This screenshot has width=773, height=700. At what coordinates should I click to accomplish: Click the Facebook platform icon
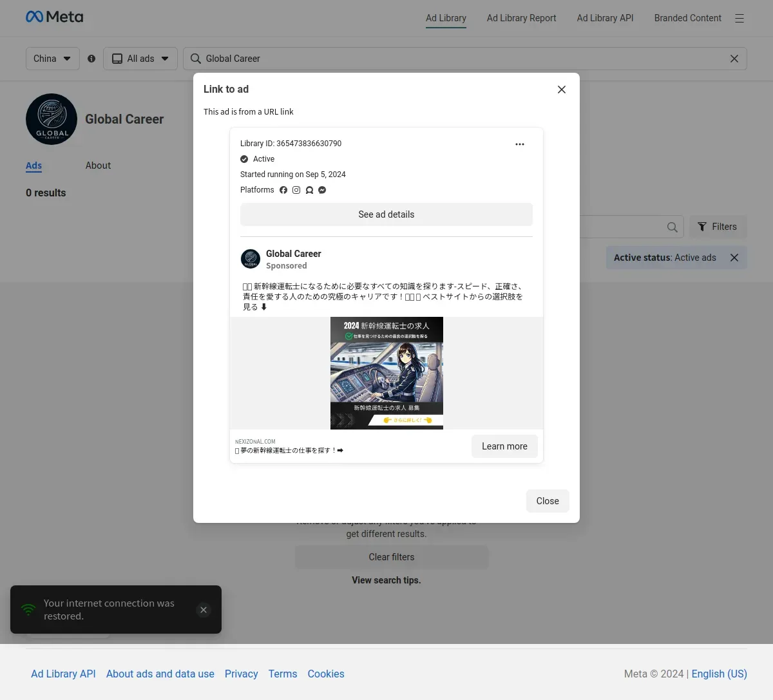pyautogui.click(x=283, y=190)
